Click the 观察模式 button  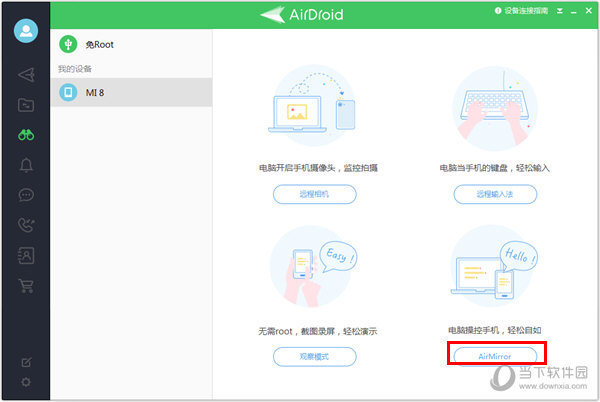point(315,357)
